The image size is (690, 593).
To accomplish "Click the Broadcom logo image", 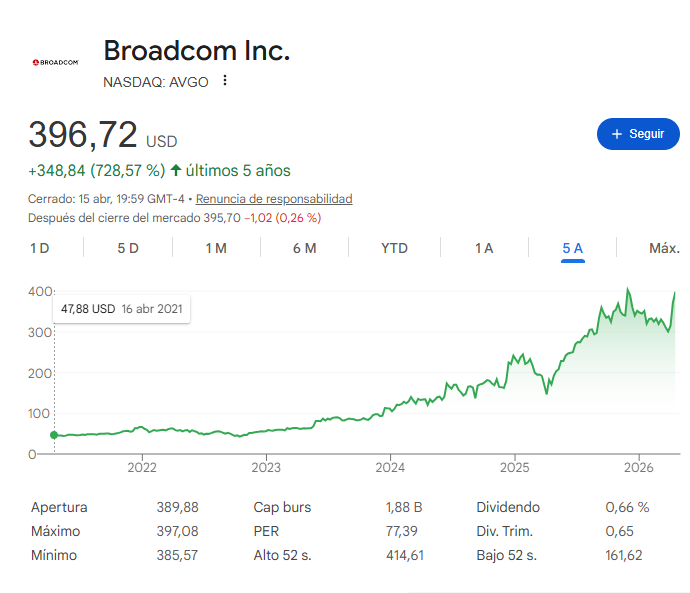I will point(55,62).
